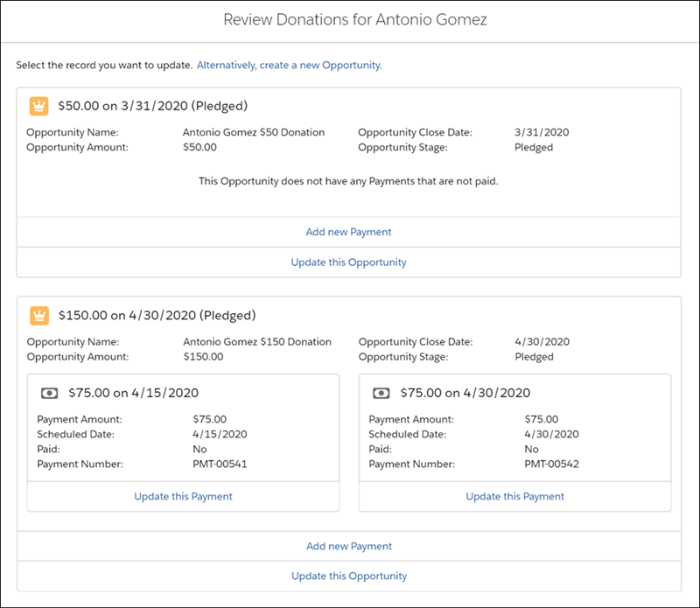Image resolution: width=700 pixels, height=608 pixels.
Task: Click 'Antonio Gomez $50 Donation' opportunity name
Action: 254,132
